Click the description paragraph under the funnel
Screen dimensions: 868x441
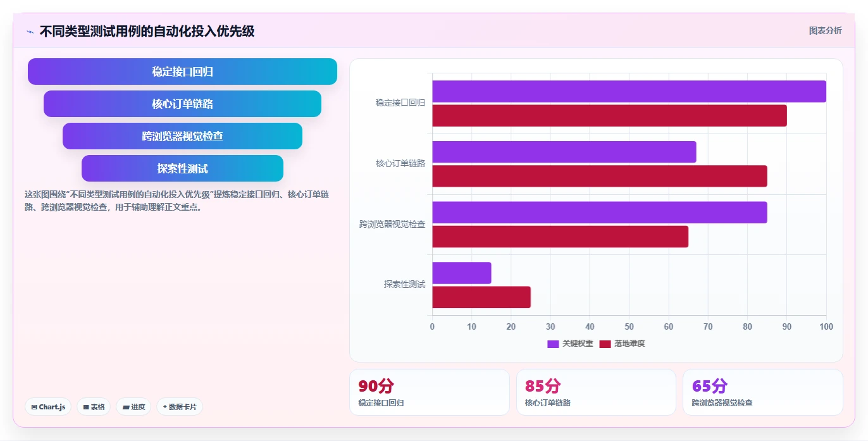click(177, 201)
